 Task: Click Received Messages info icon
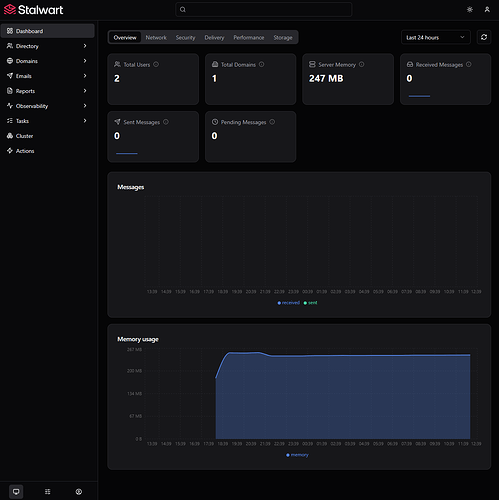click(469, 64)
